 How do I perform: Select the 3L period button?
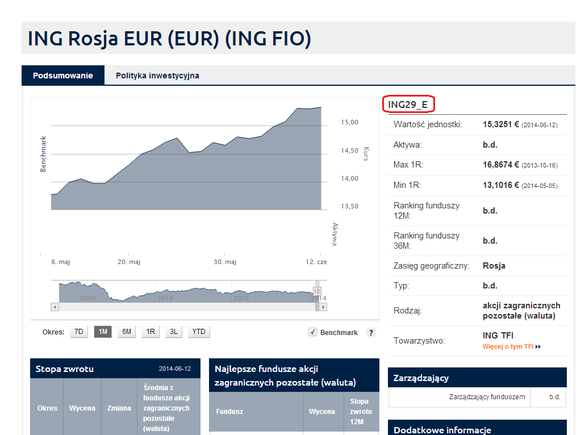click(x=173, y=332)
